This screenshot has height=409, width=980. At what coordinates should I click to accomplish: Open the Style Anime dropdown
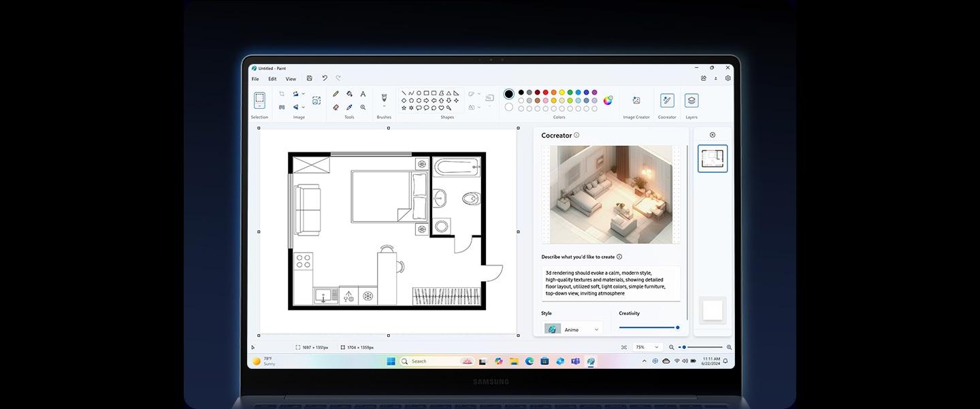(572, 329)
